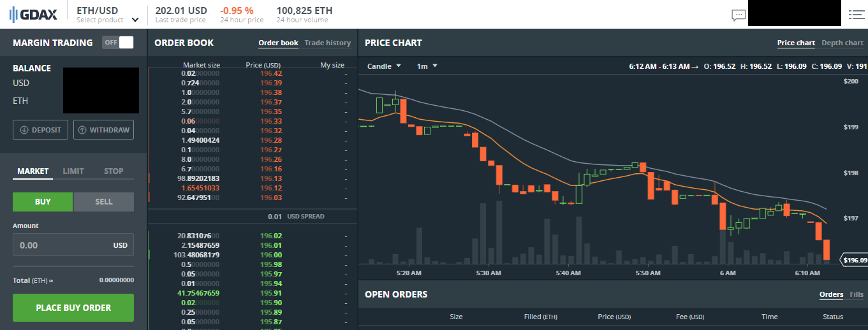Select the Limit order tab
Image resolution: width=868 pixels, height=330 pixels.
73,171
